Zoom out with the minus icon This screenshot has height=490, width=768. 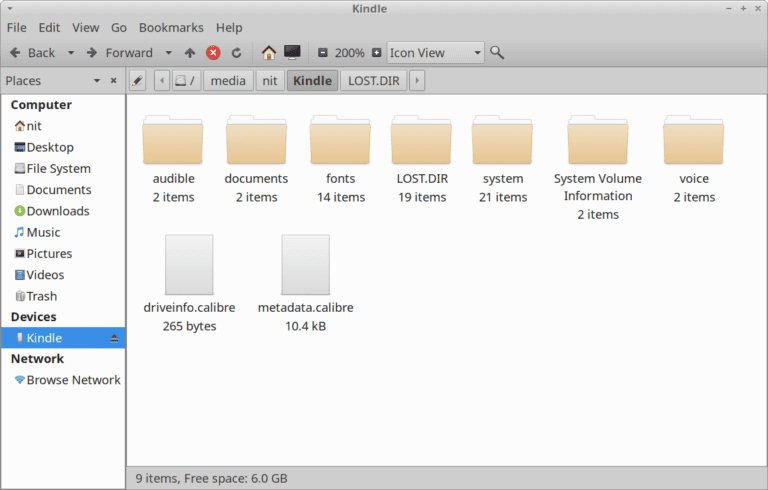(323, 52)
